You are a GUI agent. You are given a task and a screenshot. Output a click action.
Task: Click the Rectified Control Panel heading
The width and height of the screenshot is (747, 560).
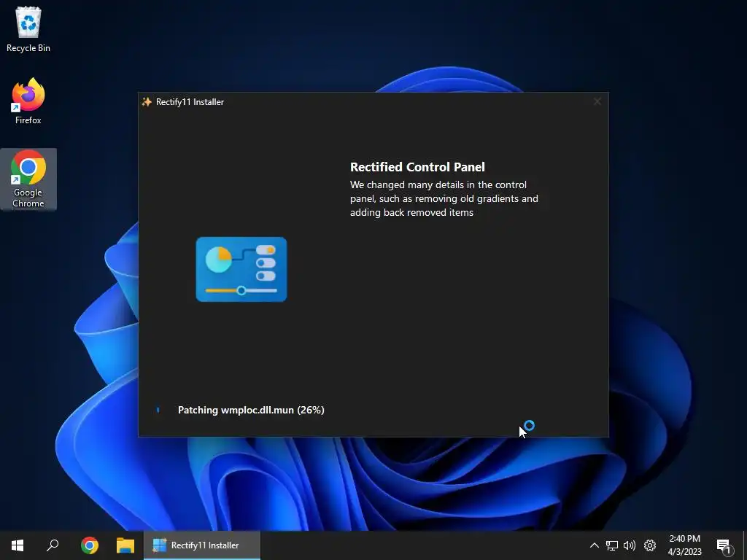click(417, 167)
